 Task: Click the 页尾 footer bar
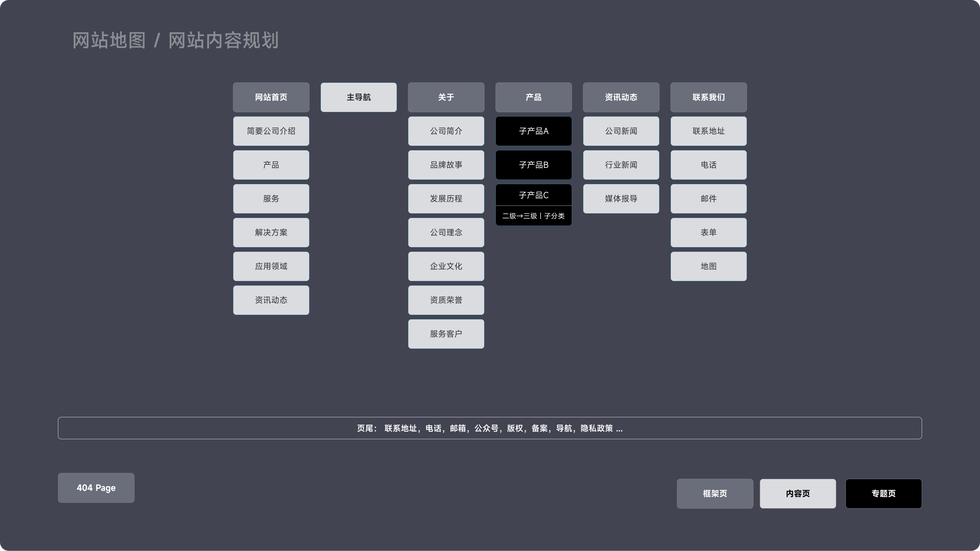pyautogui.click(x=490, y=428)
